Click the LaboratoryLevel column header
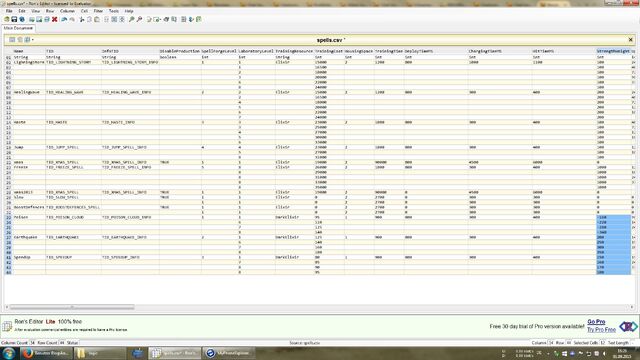The image size is (640, 360). (256, 51)
